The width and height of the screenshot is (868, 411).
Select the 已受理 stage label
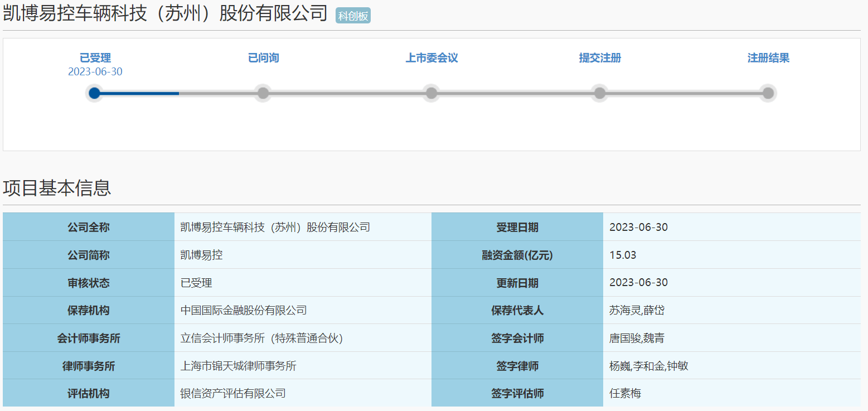pos(95,58)
